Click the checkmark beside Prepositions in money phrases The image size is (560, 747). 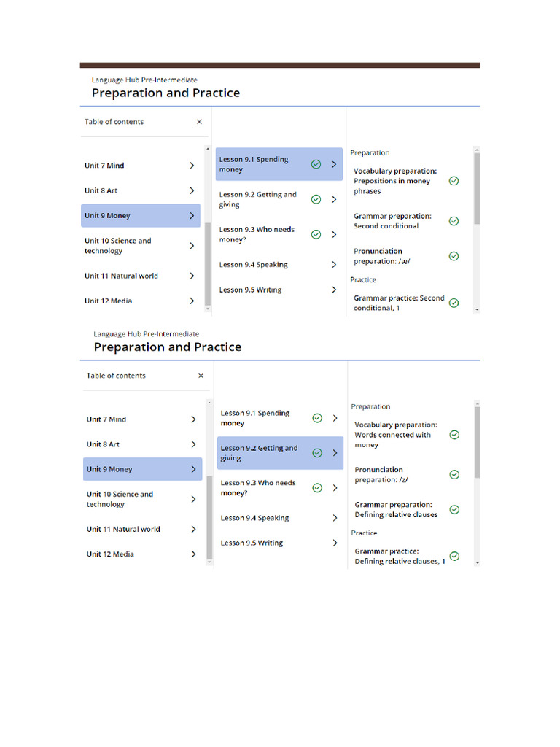click(454, 181)
